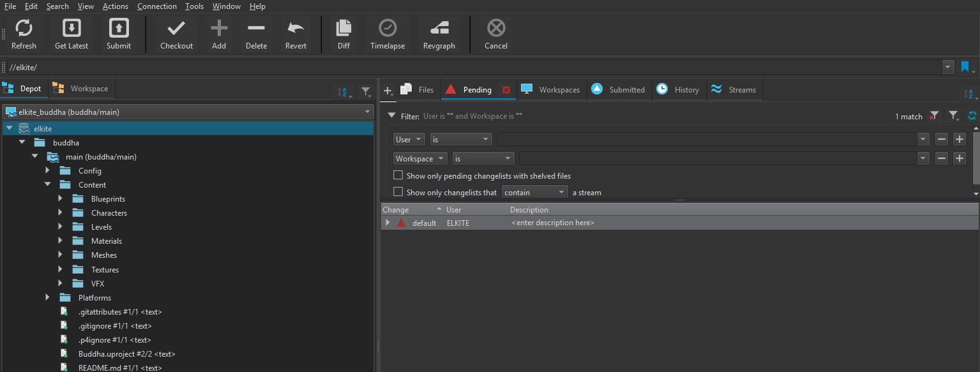Select the .gitattributes file
Screen dimensions: 980x372
coord(119,311)
